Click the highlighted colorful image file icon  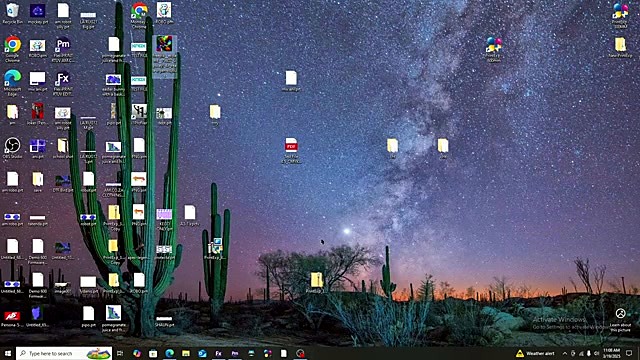164,56
